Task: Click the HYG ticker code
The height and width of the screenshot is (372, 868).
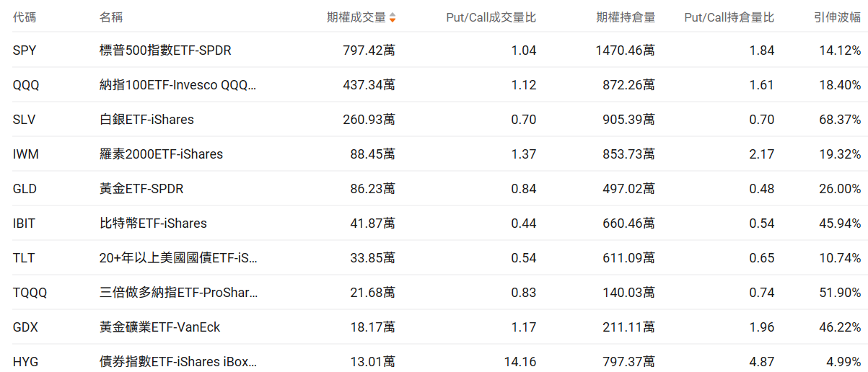Action: click(x=25, y=361)
